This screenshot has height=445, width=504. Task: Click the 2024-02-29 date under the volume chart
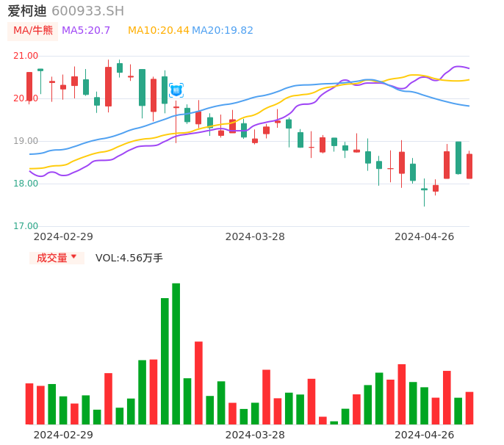[63, 435]
